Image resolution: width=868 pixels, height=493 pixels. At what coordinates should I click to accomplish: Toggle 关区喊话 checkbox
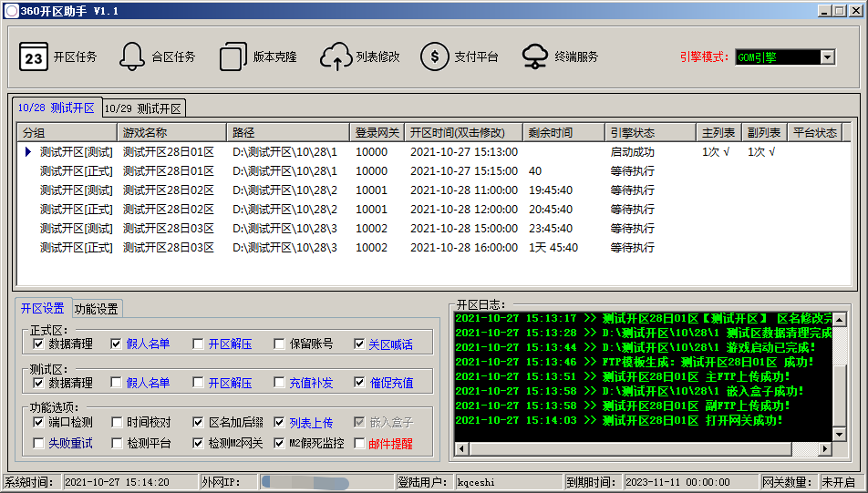pyautogui.click(x=359, y=344)
